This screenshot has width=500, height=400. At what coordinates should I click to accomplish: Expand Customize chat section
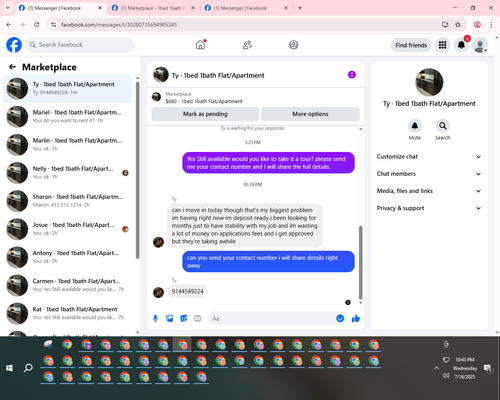point(429,157)
